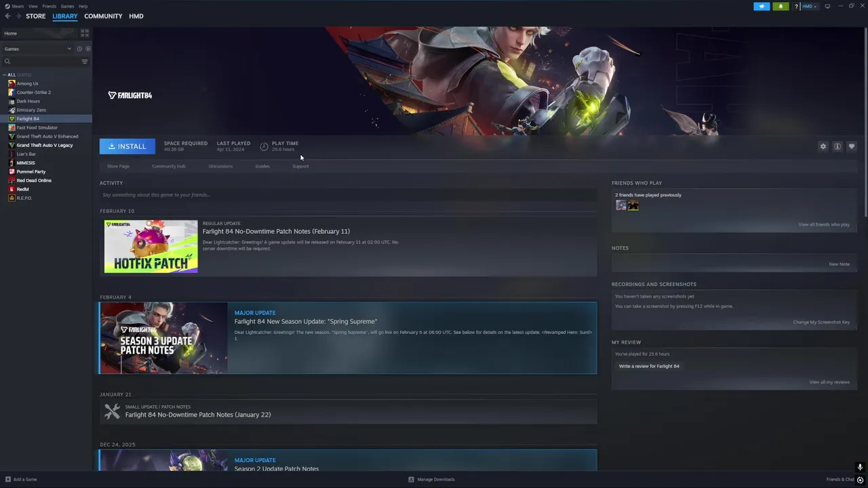Open the Help menu

pos(83,6)
